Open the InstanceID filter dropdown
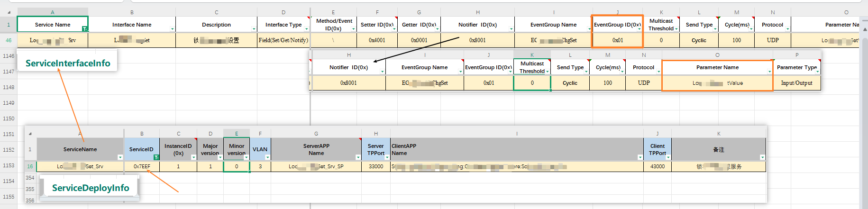The height and width of the screenshot is (209, 868). coord(193,157)
